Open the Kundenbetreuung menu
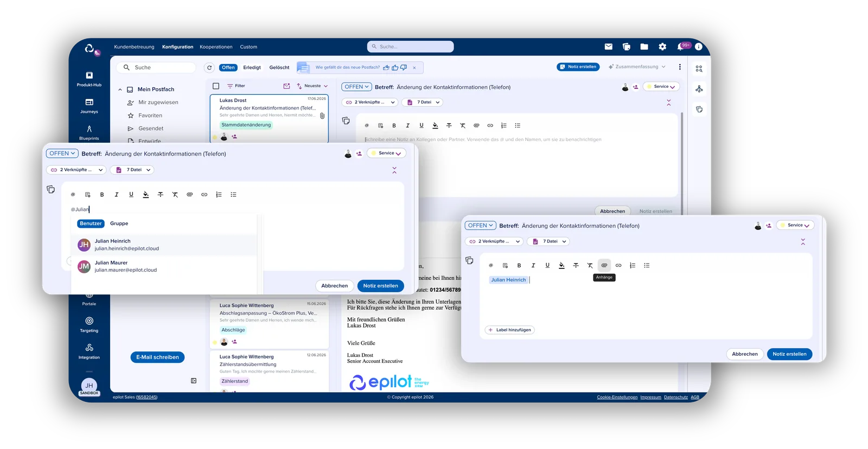 point(134,47)
